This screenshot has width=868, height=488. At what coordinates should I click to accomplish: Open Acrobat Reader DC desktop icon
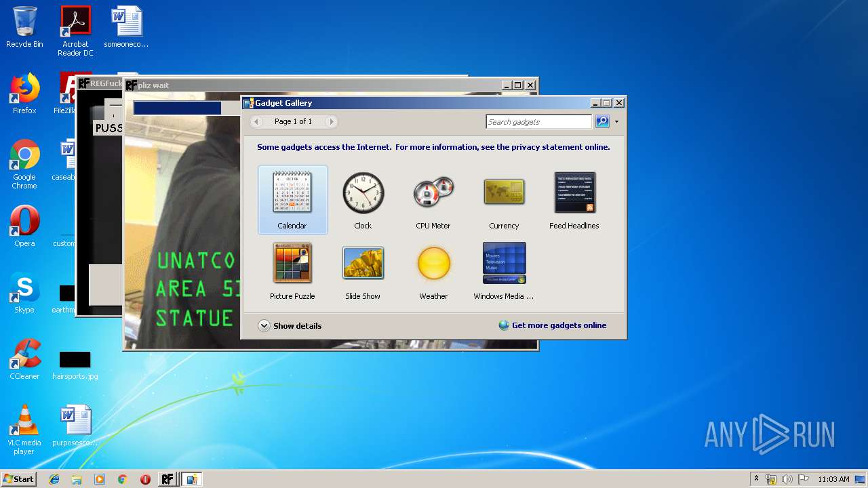tap(75, 31)
